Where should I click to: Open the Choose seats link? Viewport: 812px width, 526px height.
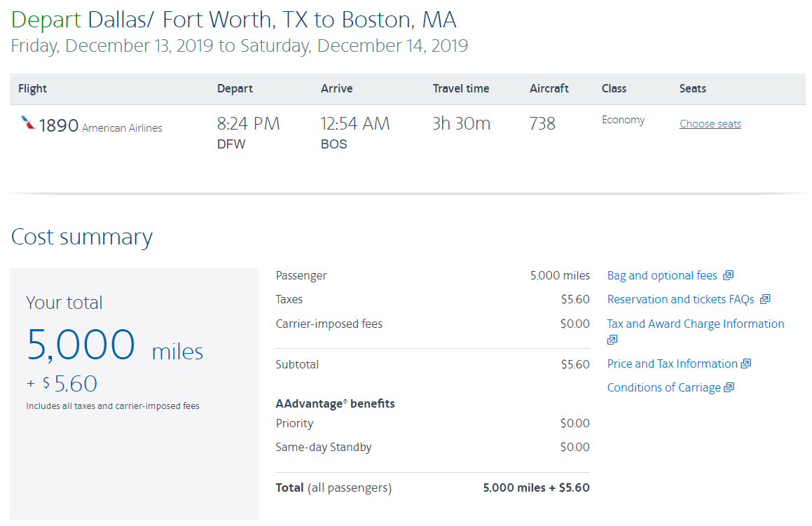pos(710,124)
